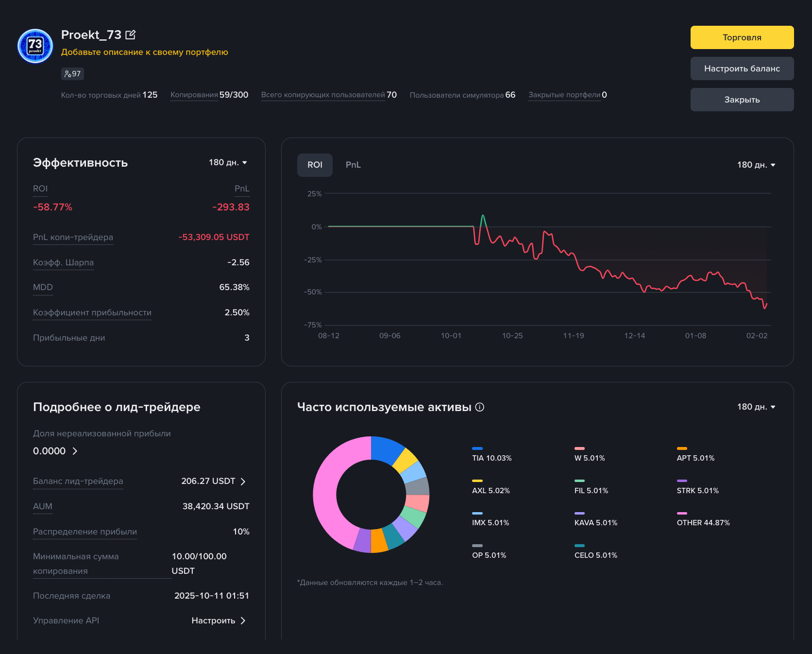Click the Коэфф. Шарпа label
Screen dimensions: 812x654
(63, 262)
